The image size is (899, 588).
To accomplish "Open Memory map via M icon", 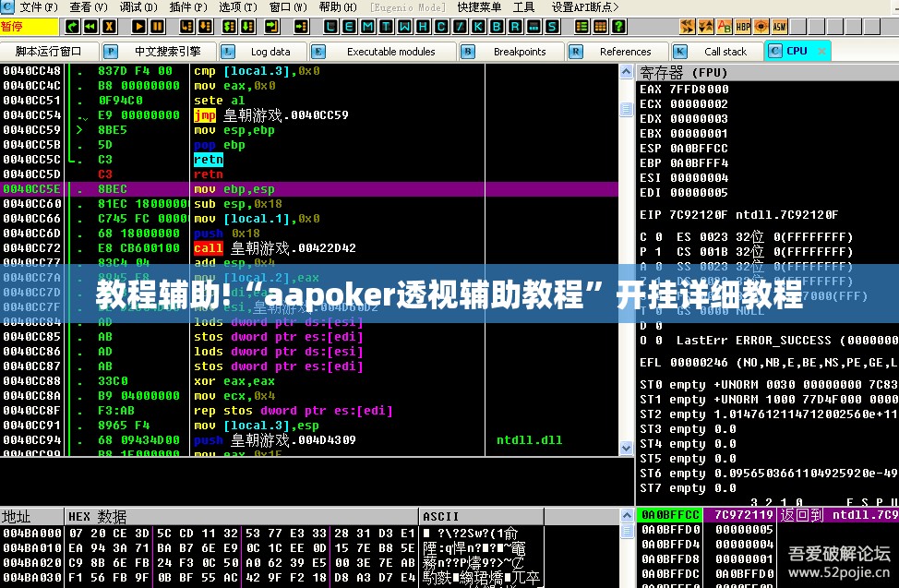I will click(x=367, y=27).
